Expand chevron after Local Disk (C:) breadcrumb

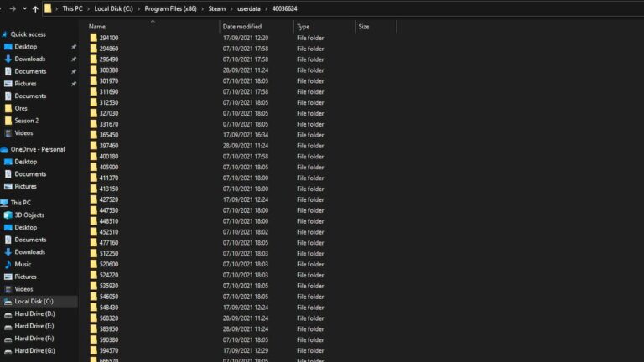coord(139,8)
